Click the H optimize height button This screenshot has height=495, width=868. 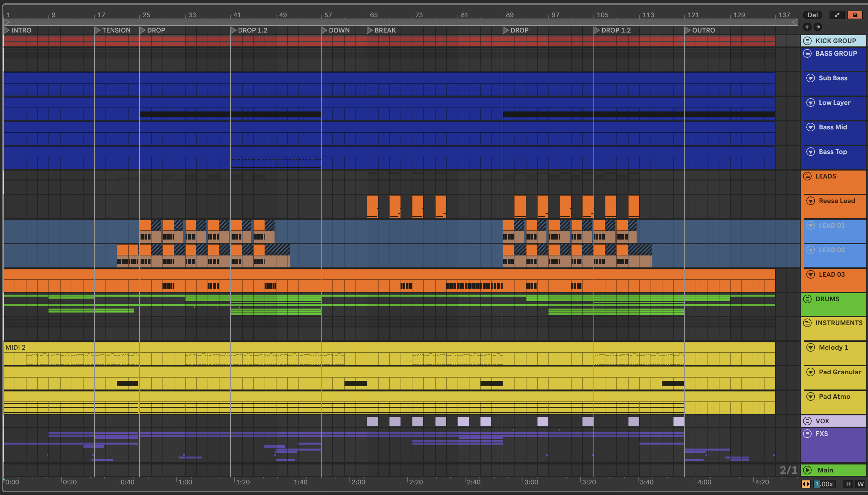pos(848,484)
